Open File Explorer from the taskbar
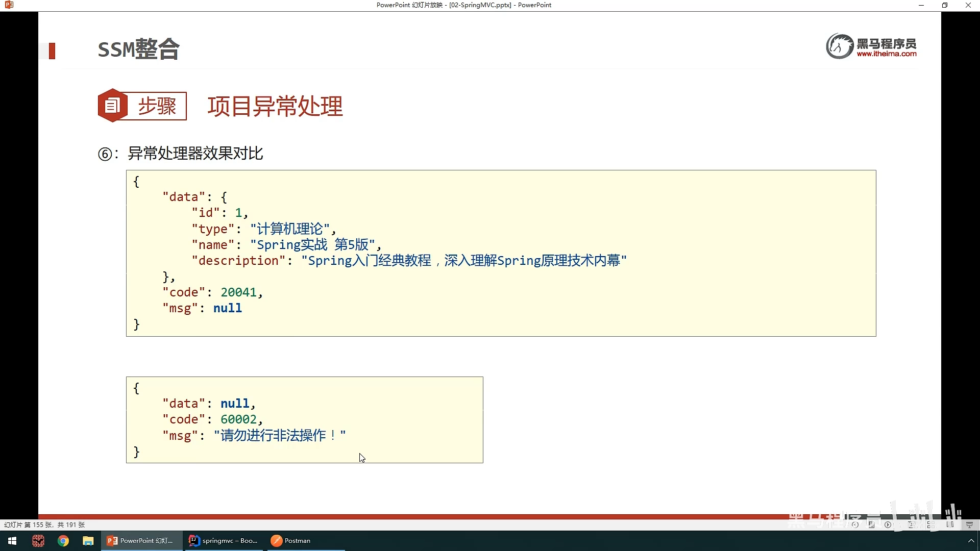The width and height of the screenshot is (980, 551). (88, 541)
